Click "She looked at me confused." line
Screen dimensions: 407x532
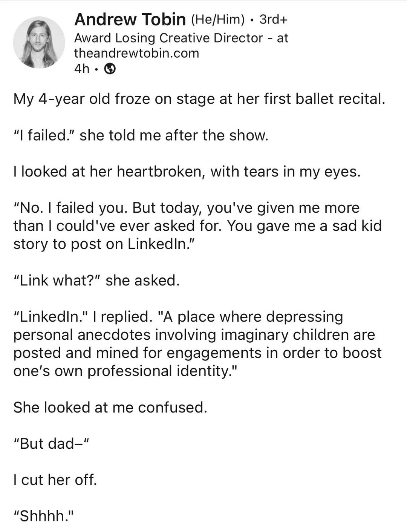(x=110, y=407)
